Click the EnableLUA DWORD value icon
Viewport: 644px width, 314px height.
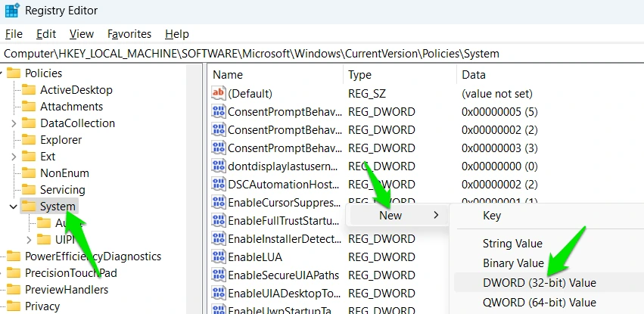(x=219, y=257)
